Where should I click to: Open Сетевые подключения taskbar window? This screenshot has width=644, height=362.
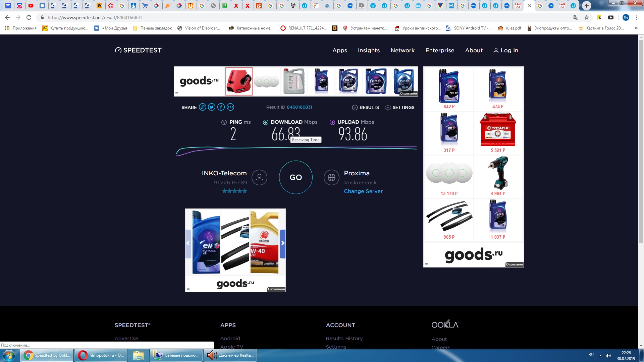tap(176, 355)
